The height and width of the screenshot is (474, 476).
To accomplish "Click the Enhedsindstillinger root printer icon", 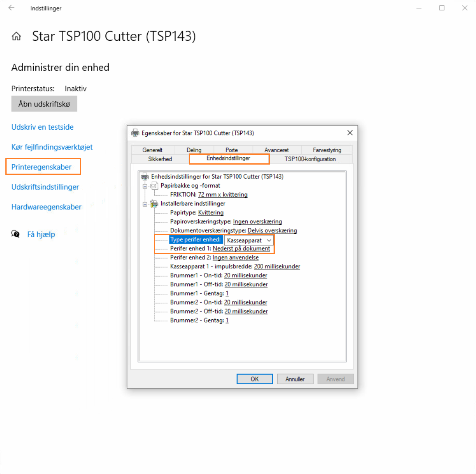I will click(145, 177).
